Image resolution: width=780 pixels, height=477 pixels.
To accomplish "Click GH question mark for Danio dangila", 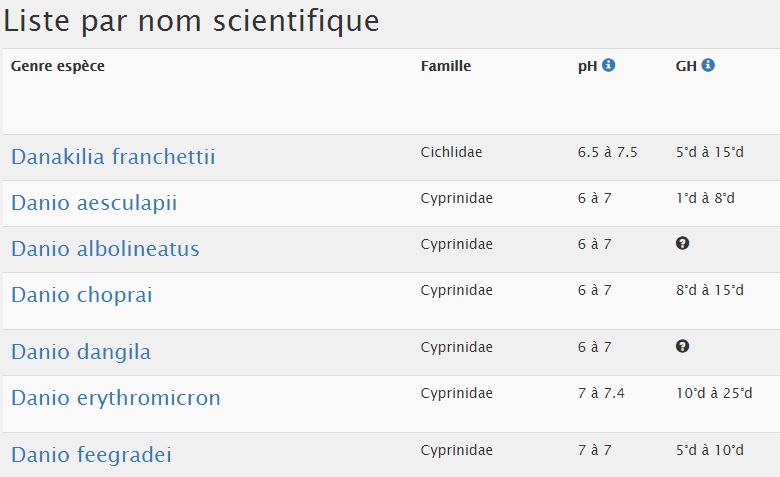I will pyautogui.click(x=683, y=346).
